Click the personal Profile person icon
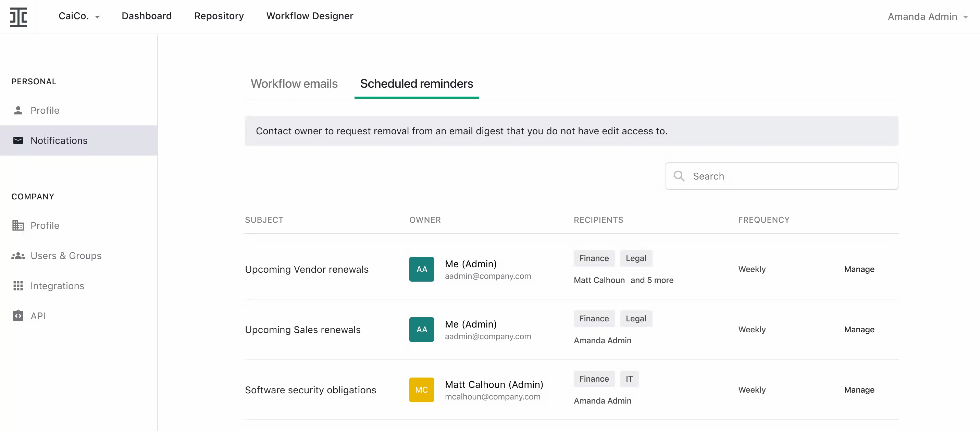The width and height of the screenshot is (980, 431). 18,110
